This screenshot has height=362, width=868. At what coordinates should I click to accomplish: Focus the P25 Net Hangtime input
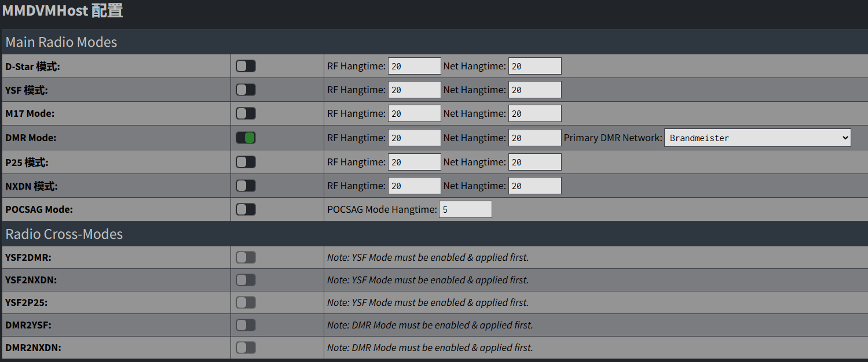coord(534,162)
